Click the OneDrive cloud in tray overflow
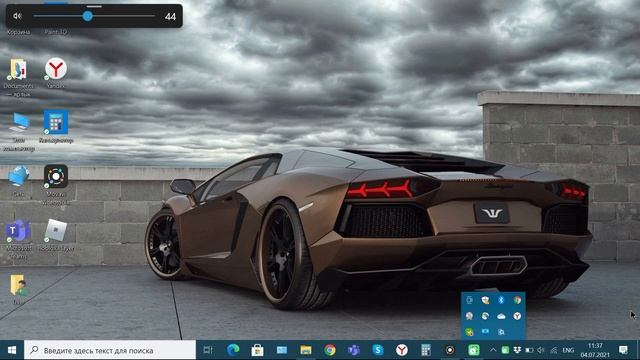Viewport: 640px width, 360px height. [x=501, y=316]
